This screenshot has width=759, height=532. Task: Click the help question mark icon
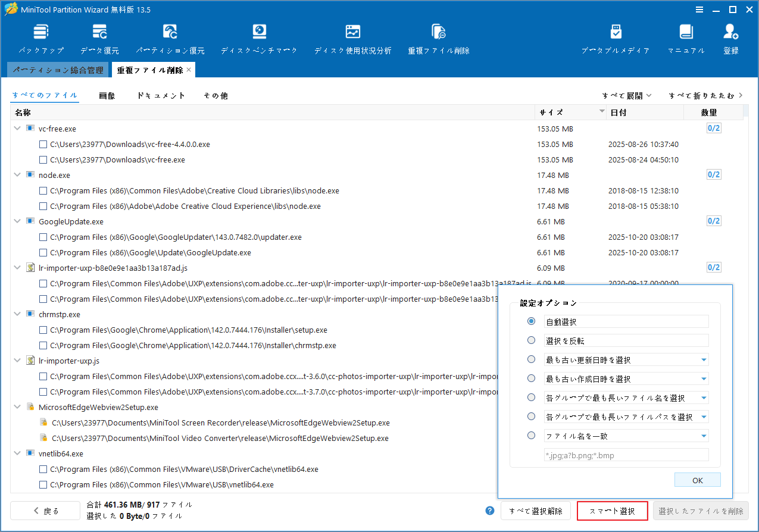point(489,511)
